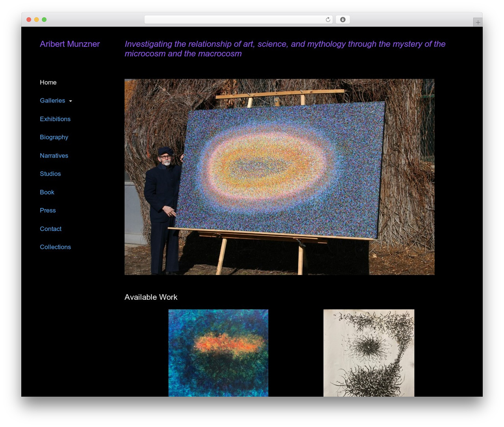Open the large easel painting photo
Screen dimensions: 504x427
280,177
